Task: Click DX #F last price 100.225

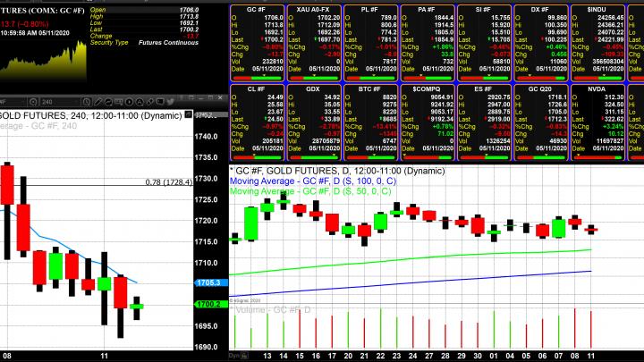Action: [x=555, y=40]
